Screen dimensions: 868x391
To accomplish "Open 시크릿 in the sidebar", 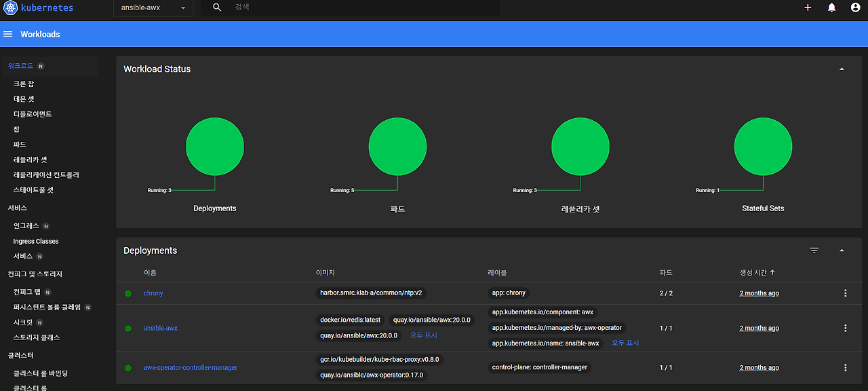I will tap(23, 322).
